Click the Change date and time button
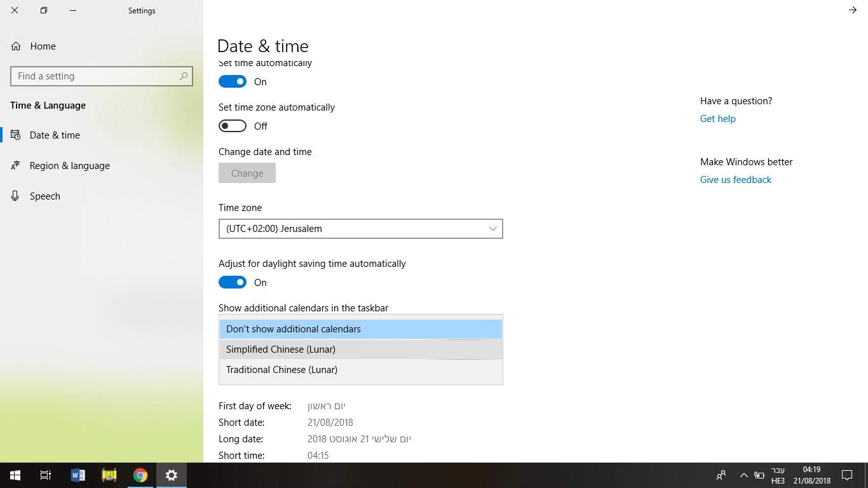868x488 pixels. pyautogui.click(x=247, y=173)
